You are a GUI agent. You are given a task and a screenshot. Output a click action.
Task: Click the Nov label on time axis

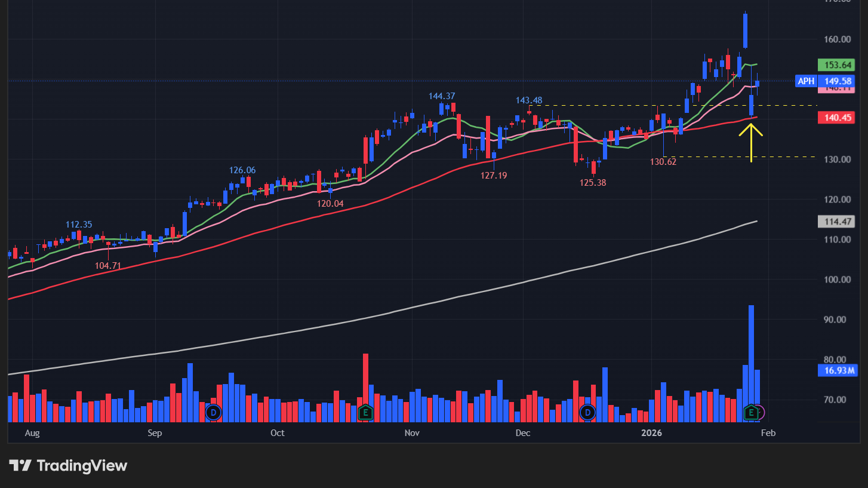412,433
